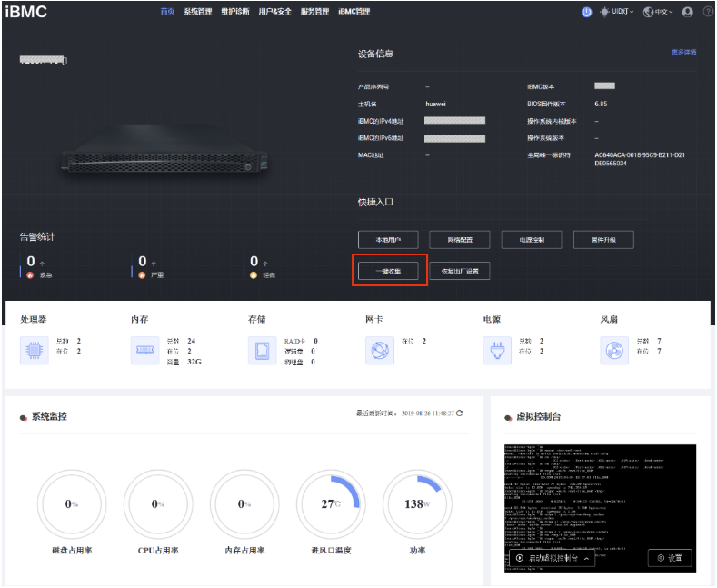This screenshot has height=588, width=717.
Task: Open the 更多详情 link in device info
Action: tap(683, 53)
